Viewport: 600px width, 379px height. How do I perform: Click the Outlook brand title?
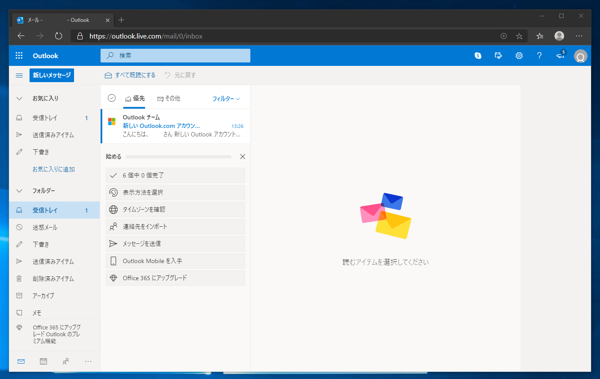45,56
